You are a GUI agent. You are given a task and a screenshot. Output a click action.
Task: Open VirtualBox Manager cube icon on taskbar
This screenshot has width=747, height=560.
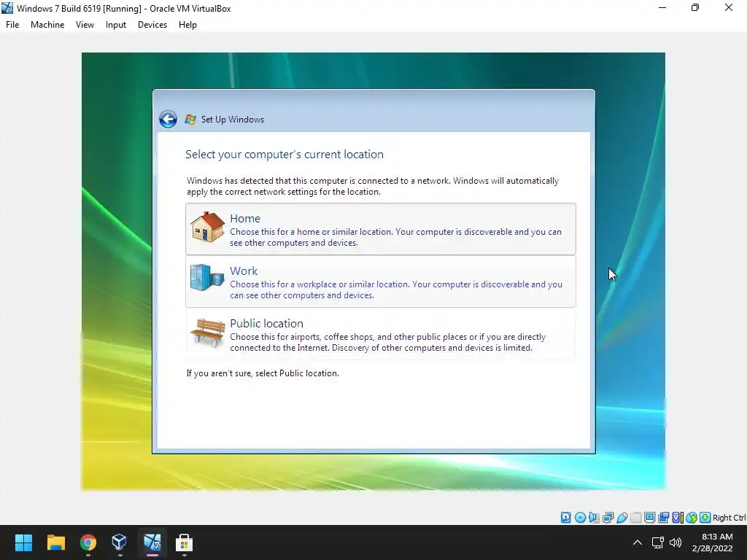pos(119,542)
